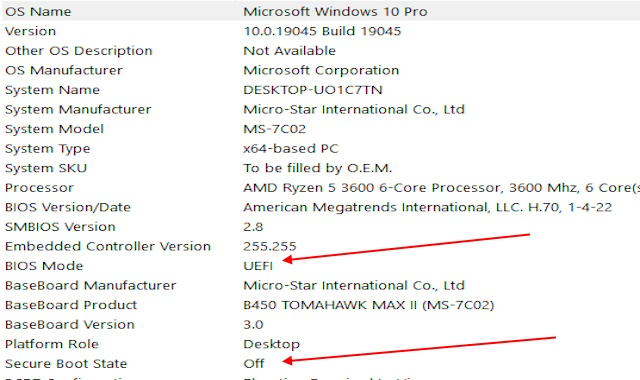Click the System Type x64-based PC value
The width and height of the screenshot is (640, 380).
[x=291, y=149]
